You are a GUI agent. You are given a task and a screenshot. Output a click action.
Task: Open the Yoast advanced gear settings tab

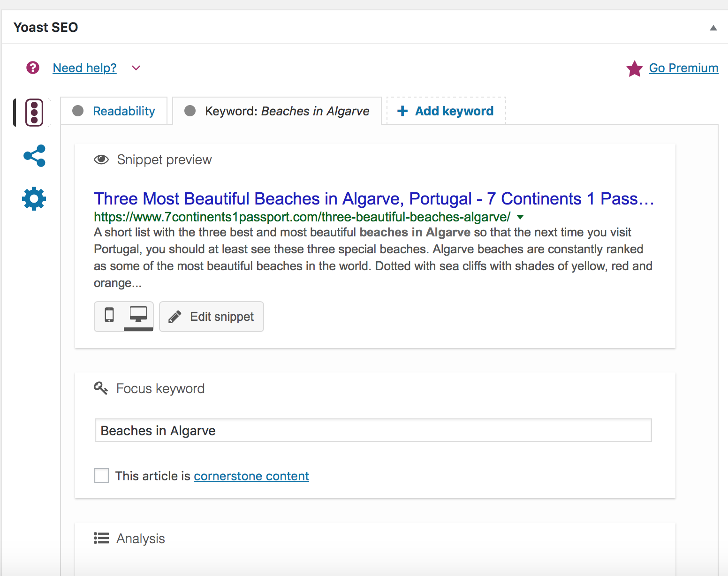pos(34,199)
